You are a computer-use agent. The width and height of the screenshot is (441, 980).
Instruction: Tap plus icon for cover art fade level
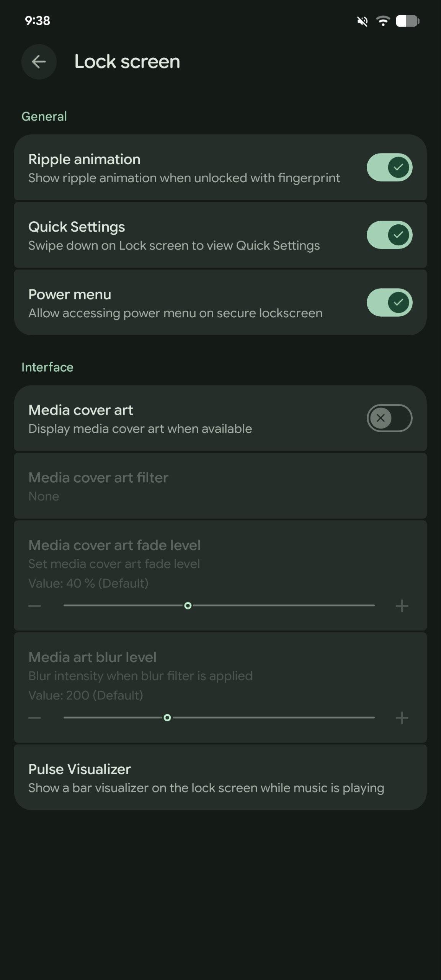(x=402, y=606)
